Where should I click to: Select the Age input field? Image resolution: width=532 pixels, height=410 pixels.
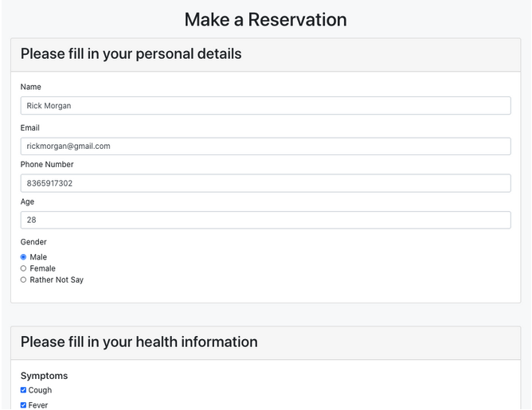[265, 220]
